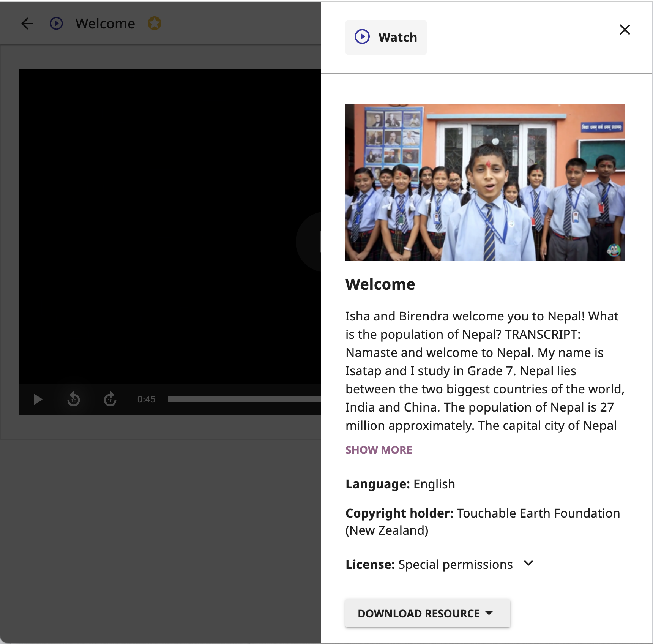The image size is (653, 644).
Task: Close the resource details panel
Action: pos(625,30)
